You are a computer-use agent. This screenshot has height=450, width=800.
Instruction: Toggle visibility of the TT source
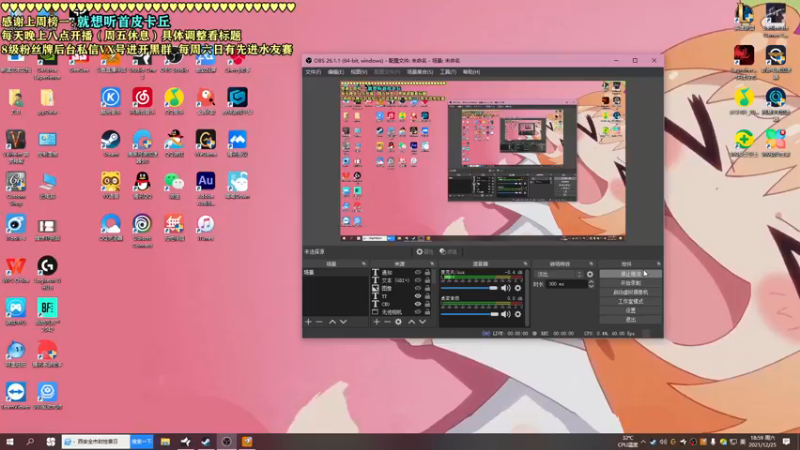click(418, 296)
